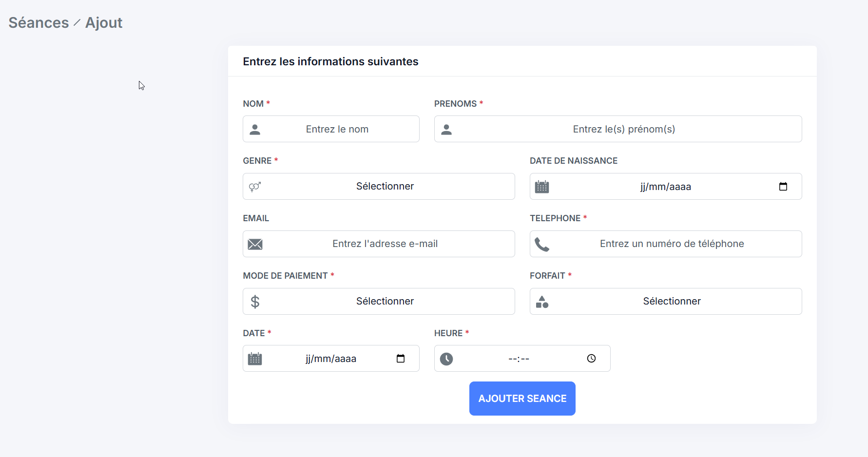Click heading 'Entrez les informations suivantes'
Image resolution: width=868 pixels, height=457 pixels.
pyautogui.click(x=330, y=61)
